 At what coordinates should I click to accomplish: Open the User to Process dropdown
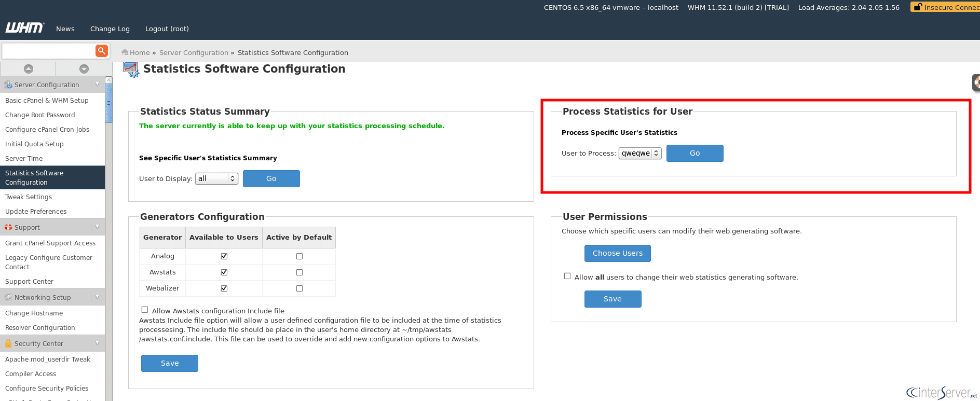[640, 154]
